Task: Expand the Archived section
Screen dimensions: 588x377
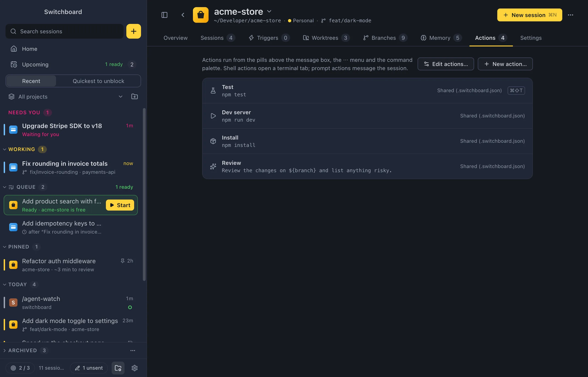Action: [x=4, y=351]
